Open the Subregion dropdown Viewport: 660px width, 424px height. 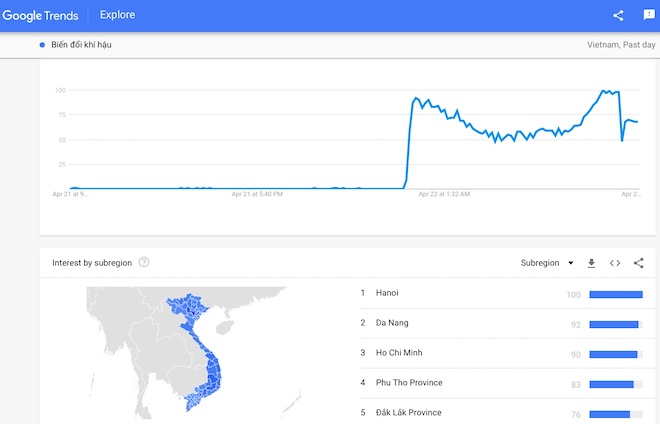(547, 263)
